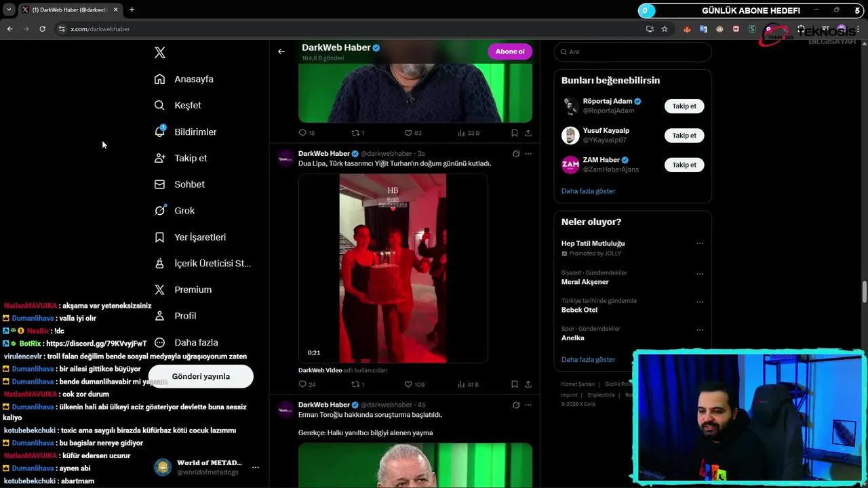The height and width of the screenshot is (488, 868).
Task: Open Takip et in sidebar
Action: (180, 158)
